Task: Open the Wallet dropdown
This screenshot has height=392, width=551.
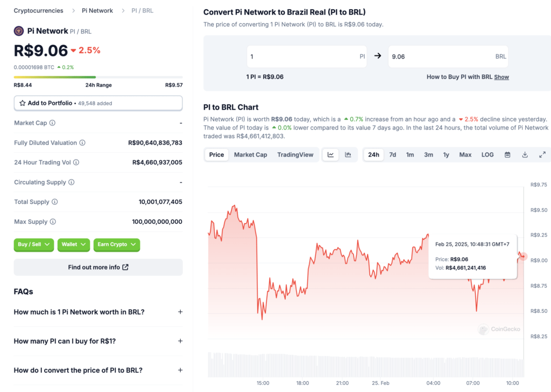Action: click(x=73, y=245)
